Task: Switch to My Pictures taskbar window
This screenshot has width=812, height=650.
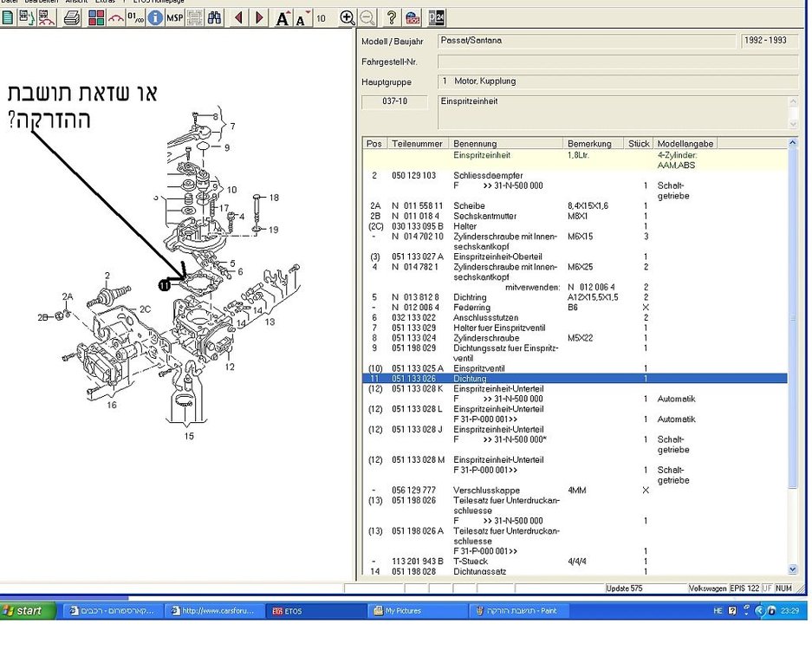Action: coord(416,611)
